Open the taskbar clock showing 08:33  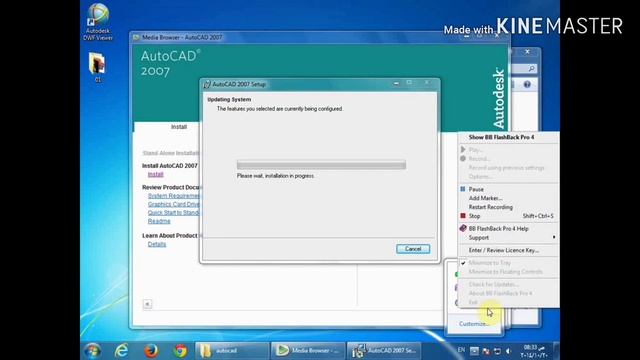534,351
